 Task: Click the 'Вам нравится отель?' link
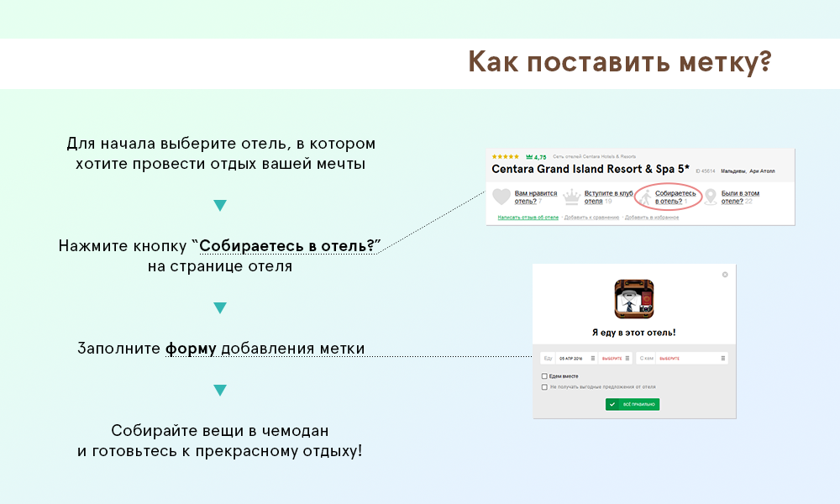(x=535, y=197)
